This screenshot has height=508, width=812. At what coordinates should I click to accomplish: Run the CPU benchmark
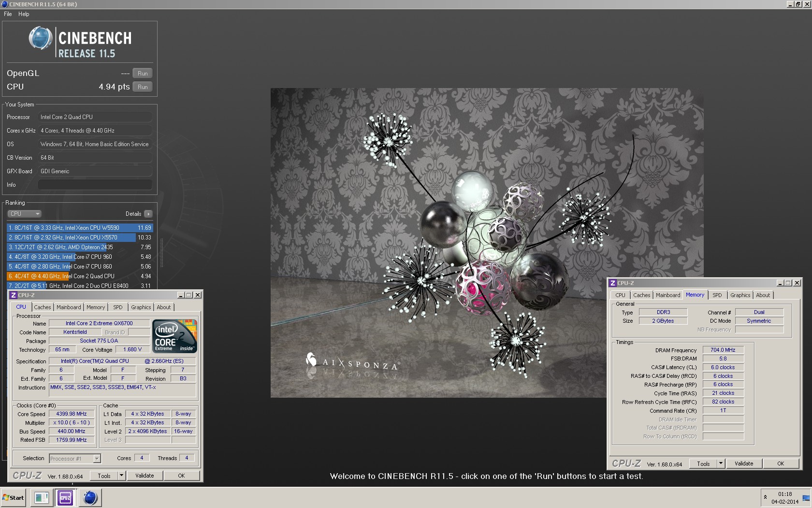tap(143, 87)
